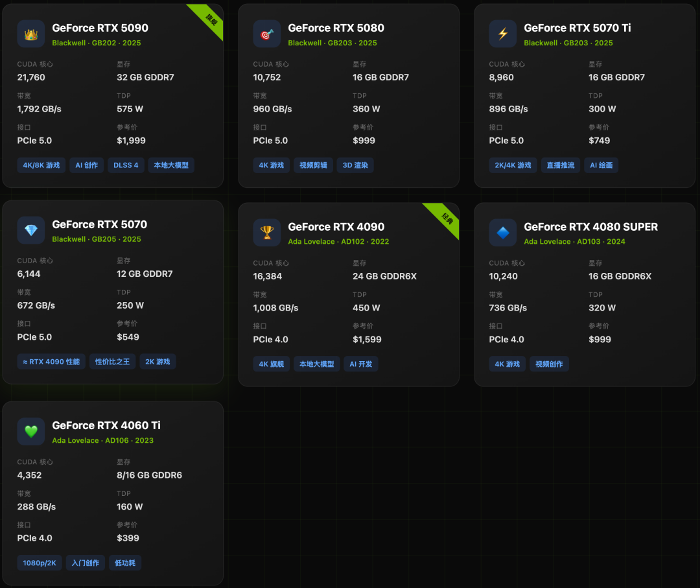The height and width of the screenshot is (588, 700).
Task: Click the 性价比之王 tag on RTX 5070
Action: (112, 362)
